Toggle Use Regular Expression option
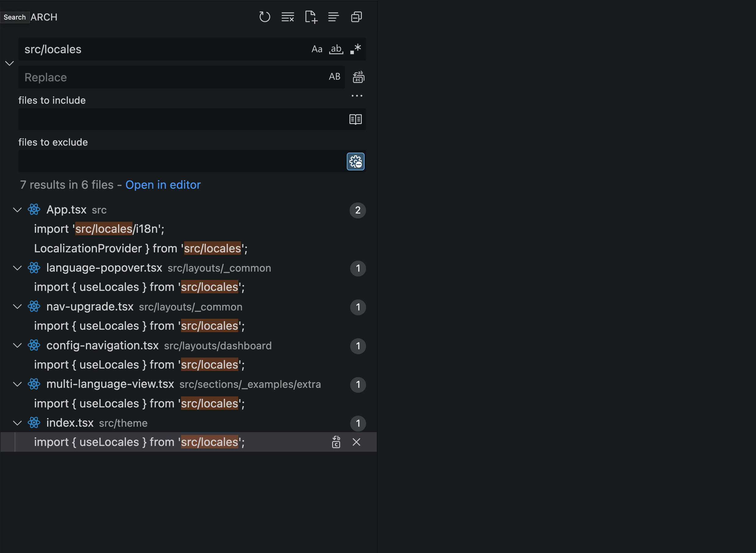 [x=355, y=49]
